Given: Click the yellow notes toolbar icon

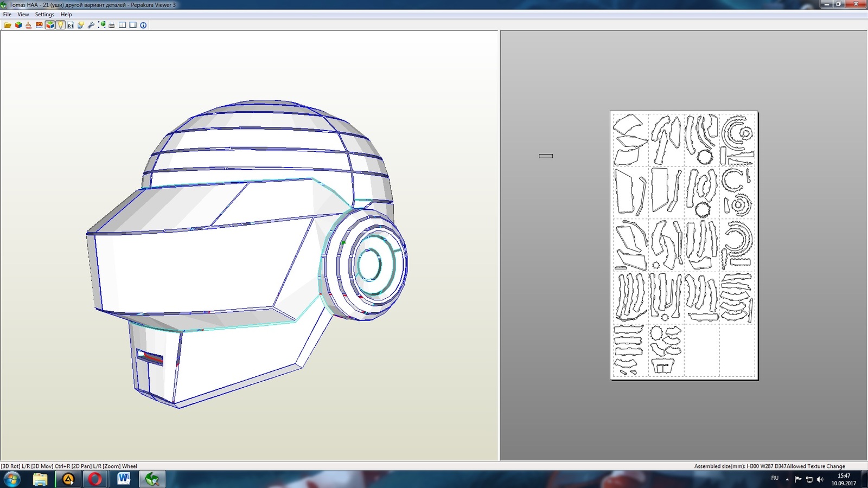Looking at the screenshot, I should [x=80, y=25].
